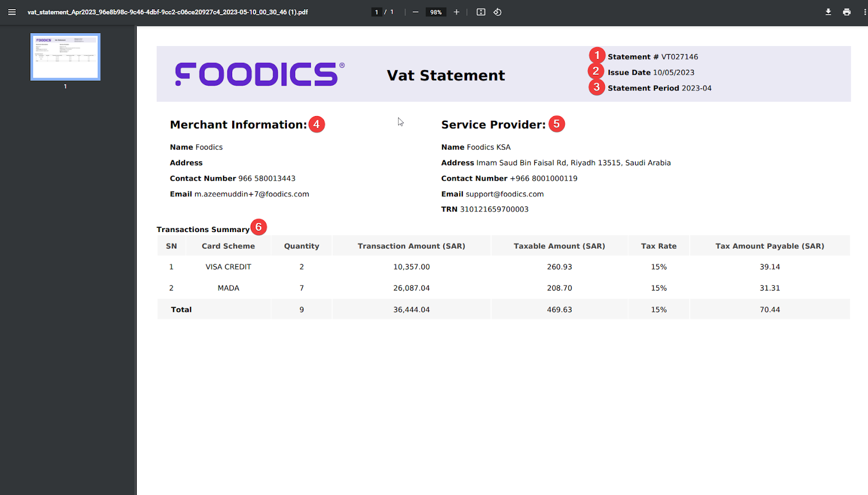This screenshot has width=868, height=495.
Task: Toggle the thumbnail sidebar with hamburger icon
Action: coord(12,11)
